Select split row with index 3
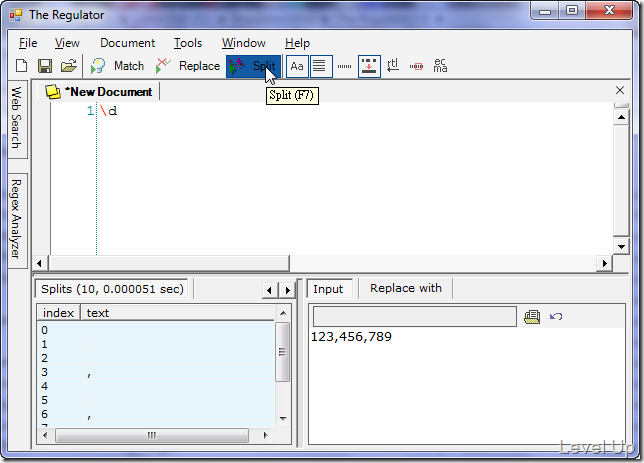 [156, 372]
